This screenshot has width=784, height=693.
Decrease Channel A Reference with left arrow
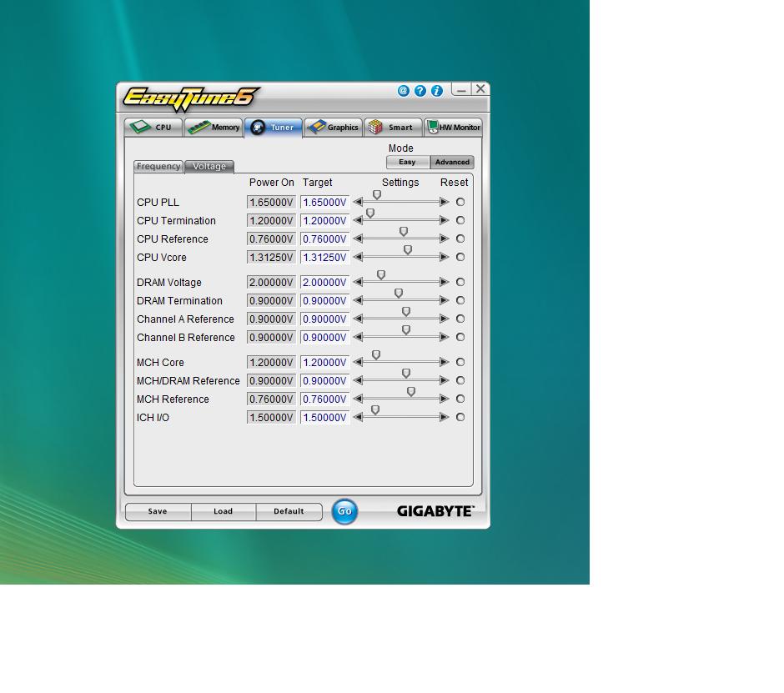358,319
